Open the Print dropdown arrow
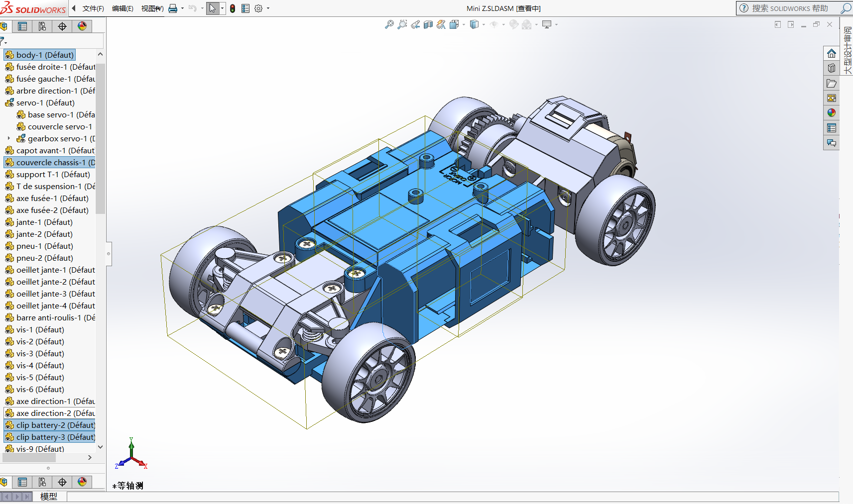Viewport: 853px width, 504px height. click(182, 8)
